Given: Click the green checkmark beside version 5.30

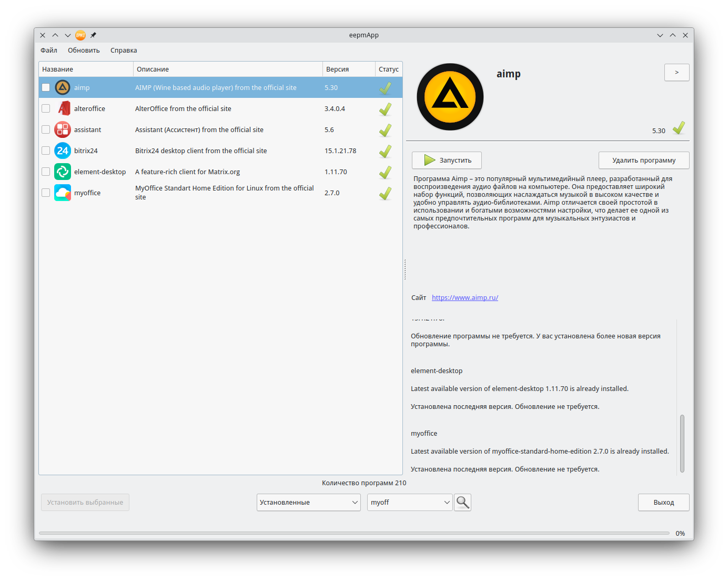Looking at the screenshot, I should pos(679,128).
